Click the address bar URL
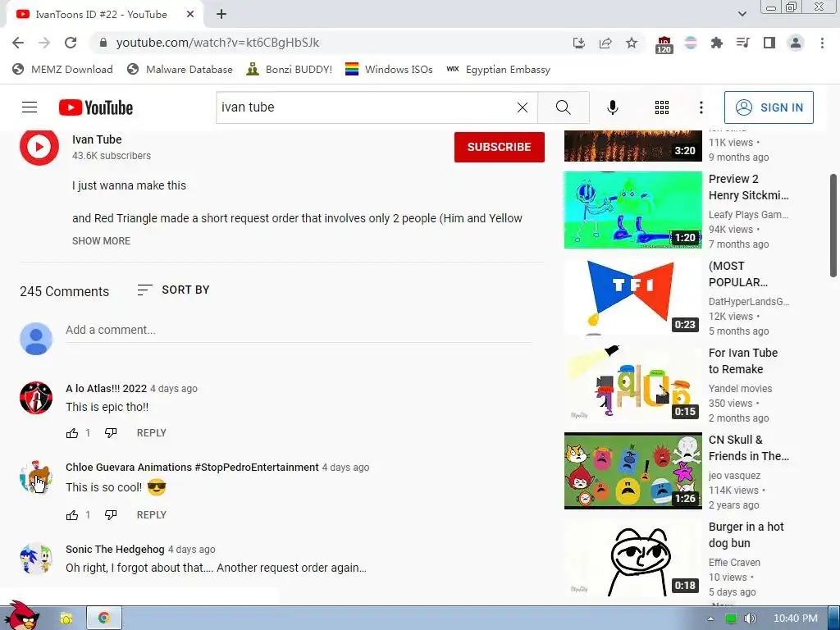Viewport: 840px width, 630px height. point(217,43)
